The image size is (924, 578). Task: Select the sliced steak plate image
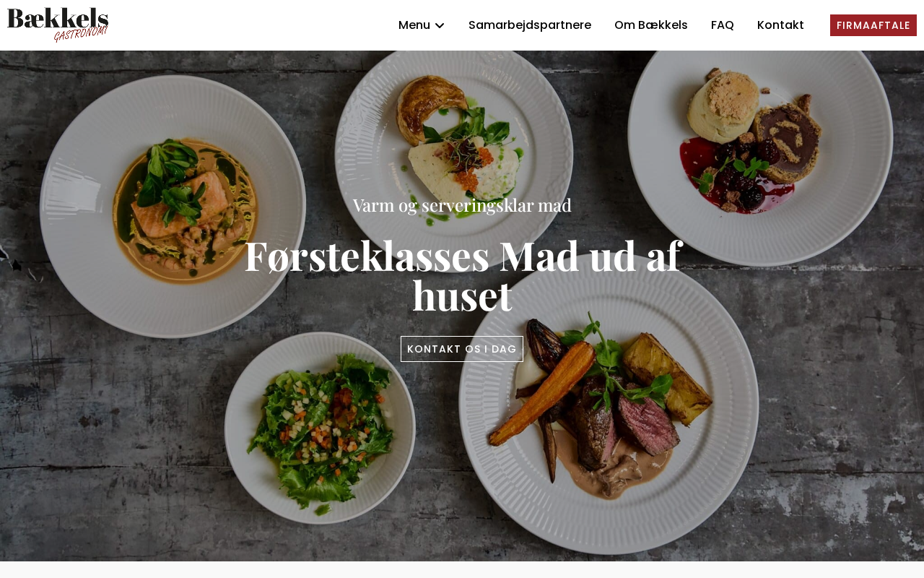(609, 404)
